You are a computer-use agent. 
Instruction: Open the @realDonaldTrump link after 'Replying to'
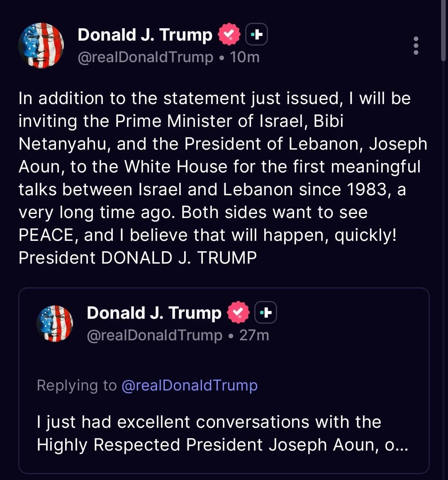pyautogui.click(x=190, y=385)
